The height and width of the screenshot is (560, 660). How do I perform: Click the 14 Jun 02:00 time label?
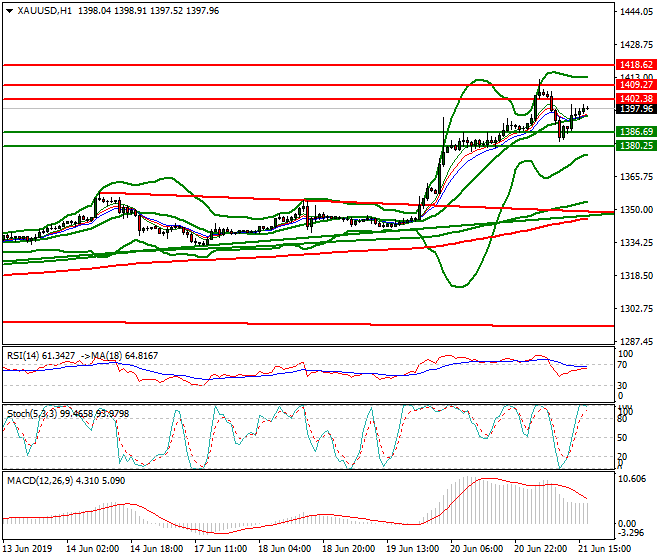[93, 549]
